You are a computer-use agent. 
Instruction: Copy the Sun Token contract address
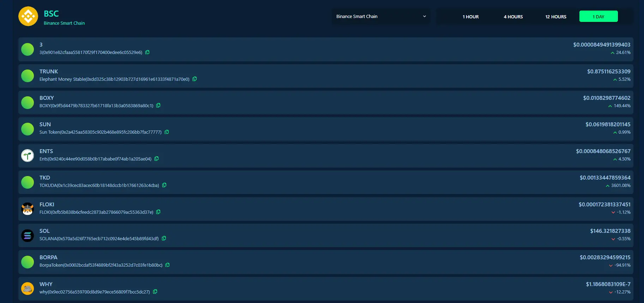pyautogui.click(x=167, y=132)
